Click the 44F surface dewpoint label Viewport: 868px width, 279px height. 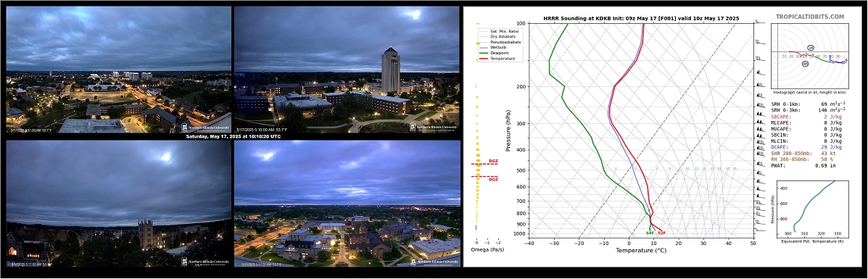click(650, 233)
